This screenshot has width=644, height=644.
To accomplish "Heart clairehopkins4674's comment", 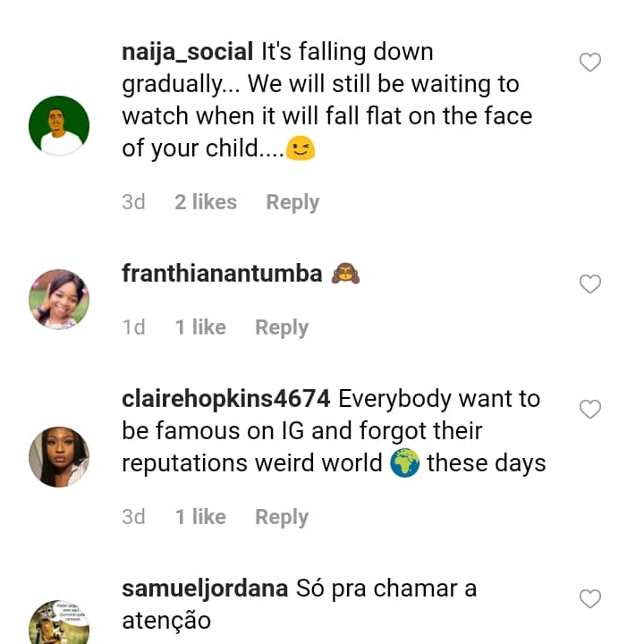I will (x=589, y=410).
